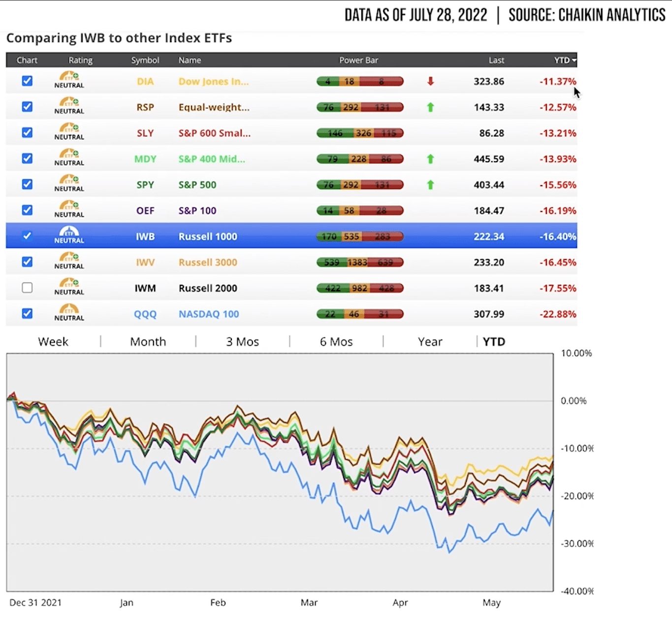Click the green up arrow in the SPY row
The width and height of the screenshot is (672, 625).
tap(431, 185)
